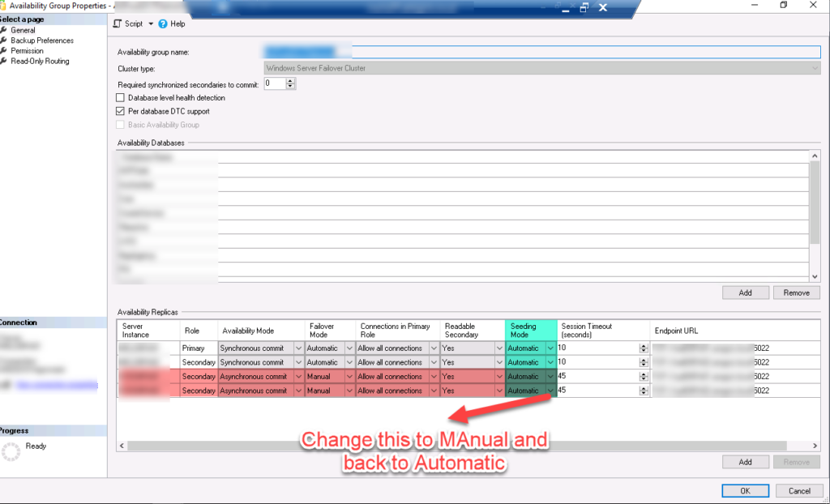
Task: Open Failover Mode dropdown for the Primary replica
Action: click(349, 348)
